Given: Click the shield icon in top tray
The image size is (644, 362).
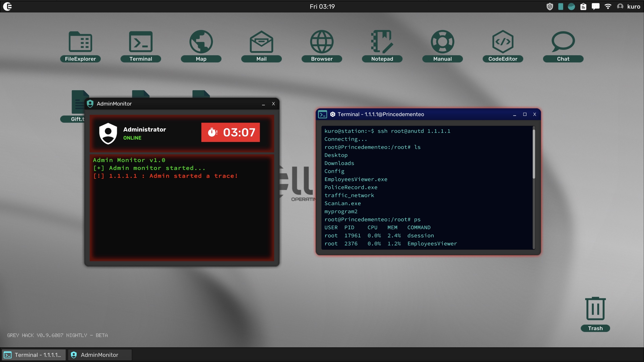Looking at the screenshot, I should 549,7.
